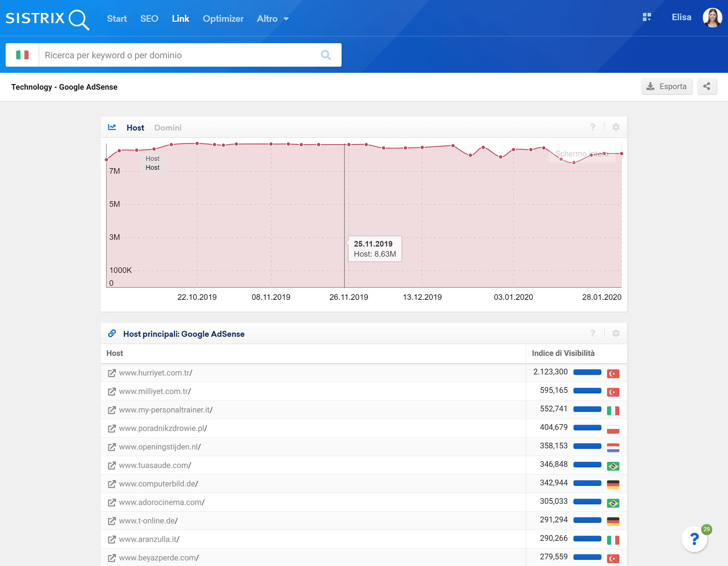Open external link icon for www.milliyet.com.tr
This screenshot has width=728, height=566.
point(112,391)
